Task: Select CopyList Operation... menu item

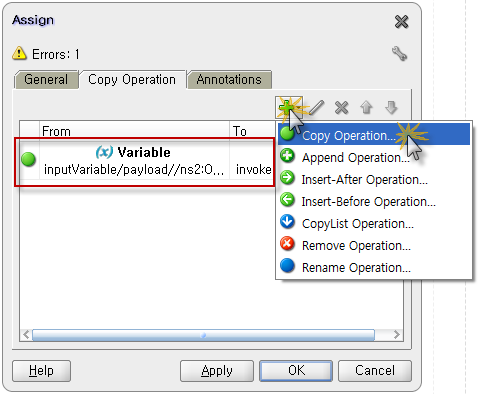Action: click(374, 223)
